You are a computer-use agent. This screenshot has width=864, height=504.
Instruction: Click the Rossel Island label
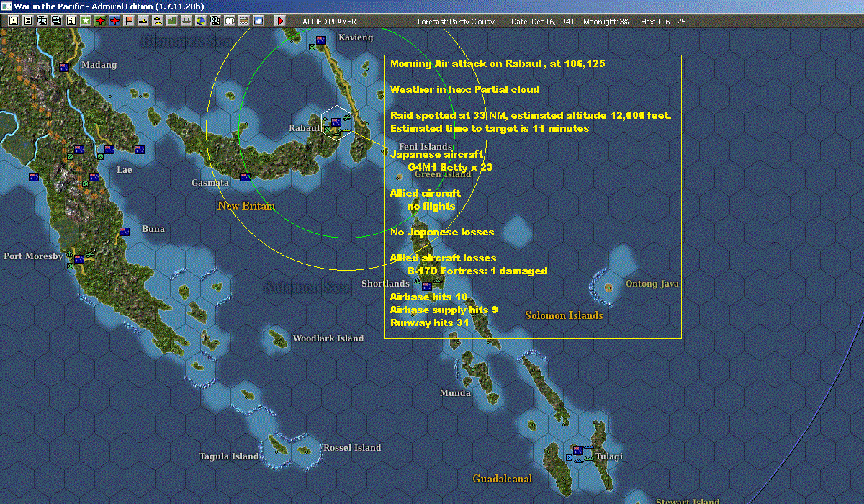(x=352, y=448)
